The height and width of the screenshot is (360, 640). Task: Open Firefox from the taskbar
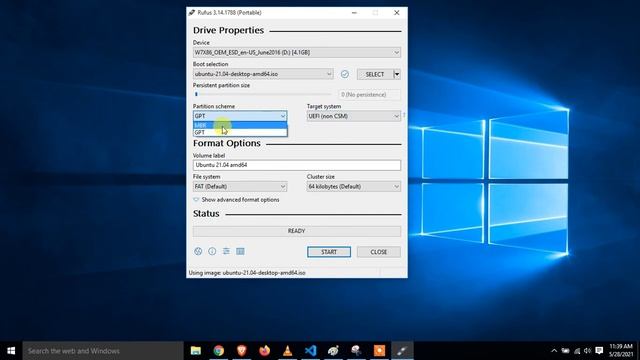pyautogui.click(x=264, y=351)
